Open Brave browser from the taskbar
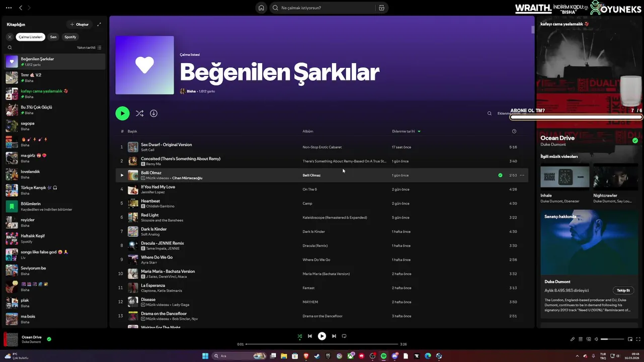This screenshot has height=362, width=644. [306, 356]
